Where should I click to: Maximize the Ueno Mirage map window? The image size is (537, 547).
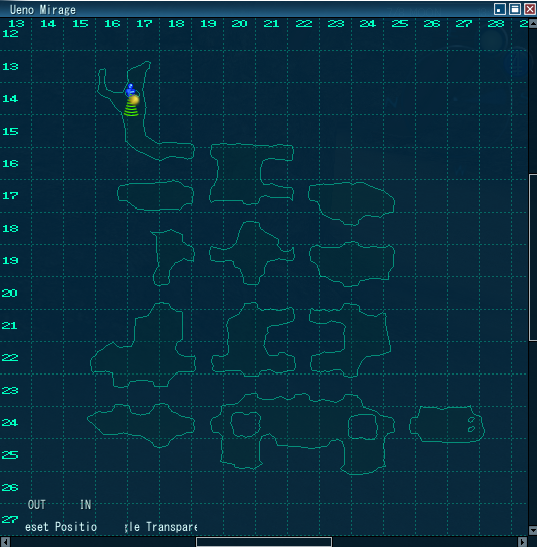point(515,9)
